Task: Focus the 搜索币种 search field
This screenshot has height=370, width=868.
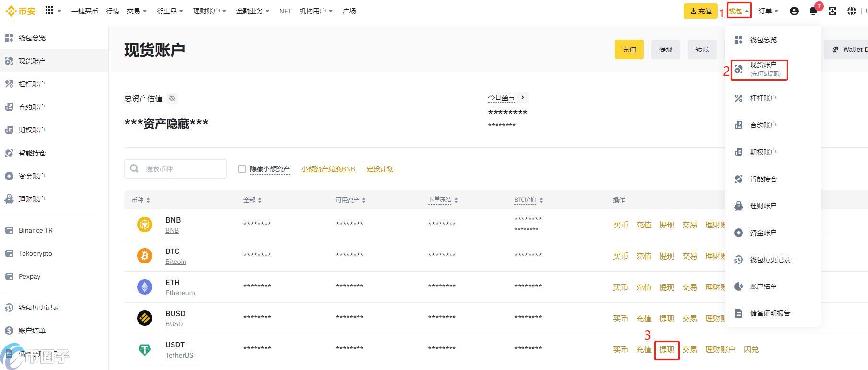Action: pyautogui.click(x=175, y=169)
